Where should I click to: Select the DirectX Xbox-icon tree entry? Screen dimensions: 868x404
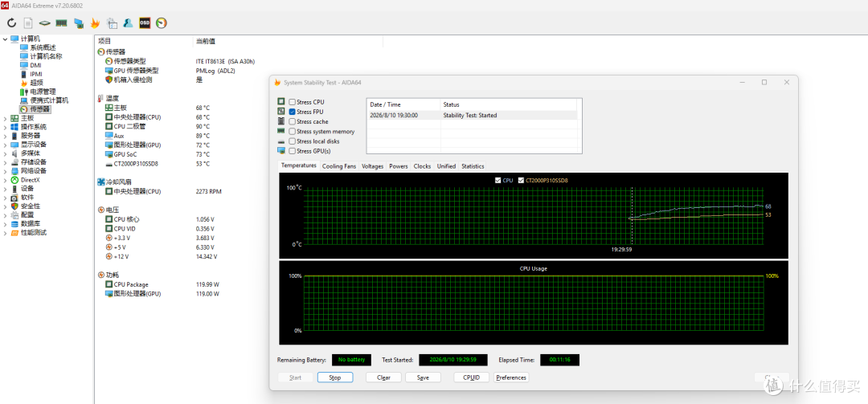pos(30,180)
